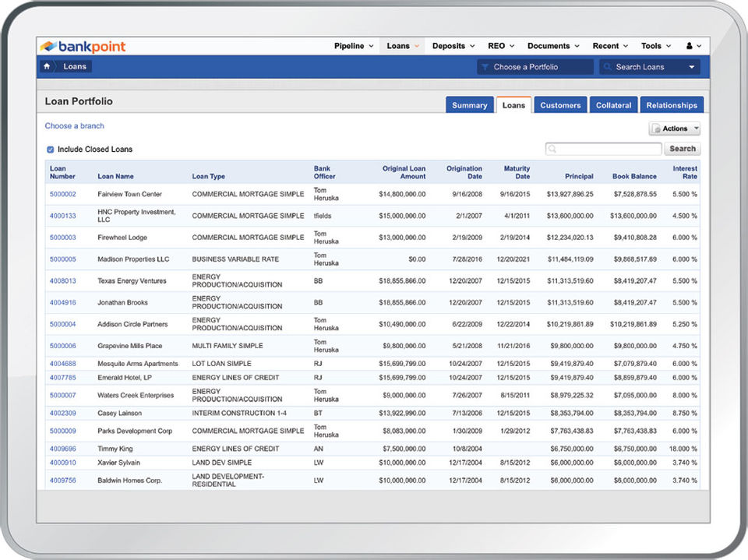
Task: Select the Loans tab in Loan Portfolio
Action: 513,105
